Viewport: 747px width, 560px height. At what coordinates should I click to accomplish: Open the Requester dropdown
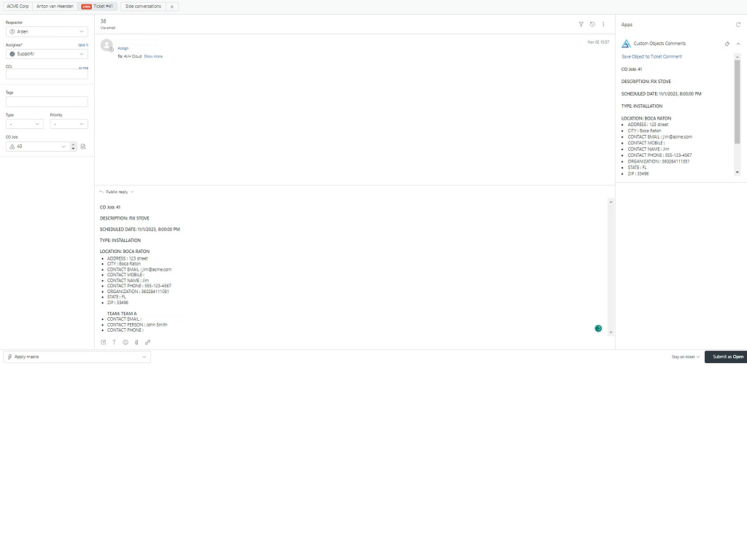pos(47,32)
